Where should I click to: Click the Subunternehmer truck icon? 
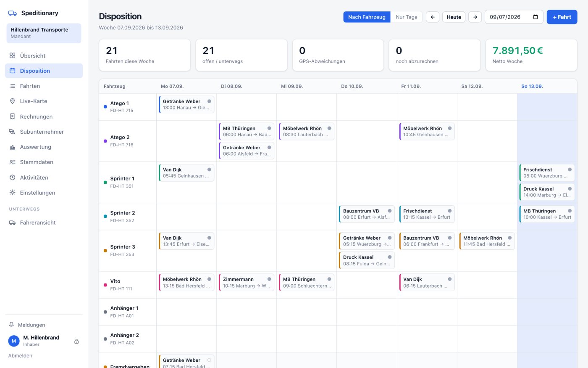(x=13, y=132)
